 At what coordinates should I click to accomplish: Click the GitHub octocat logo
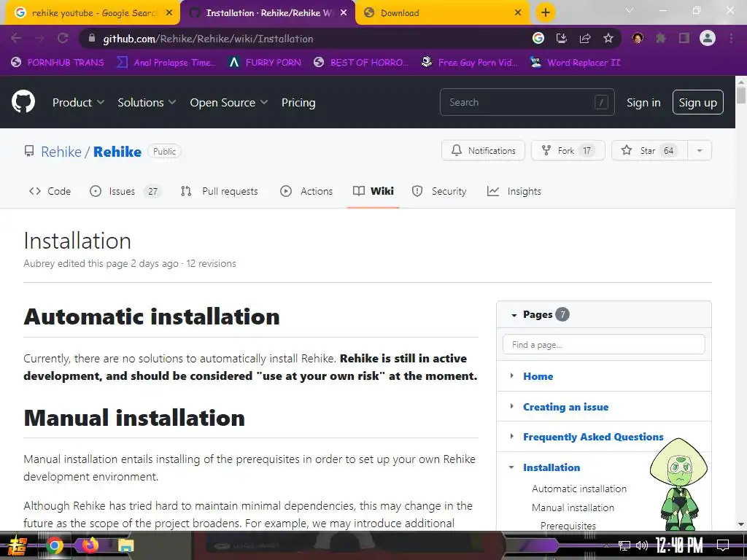pos(23,102)
